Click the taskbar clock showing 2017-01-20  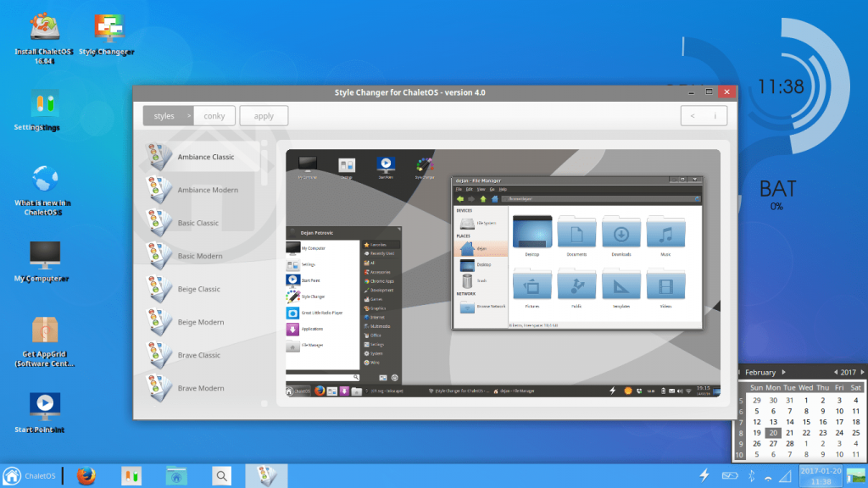coord(821,476)
